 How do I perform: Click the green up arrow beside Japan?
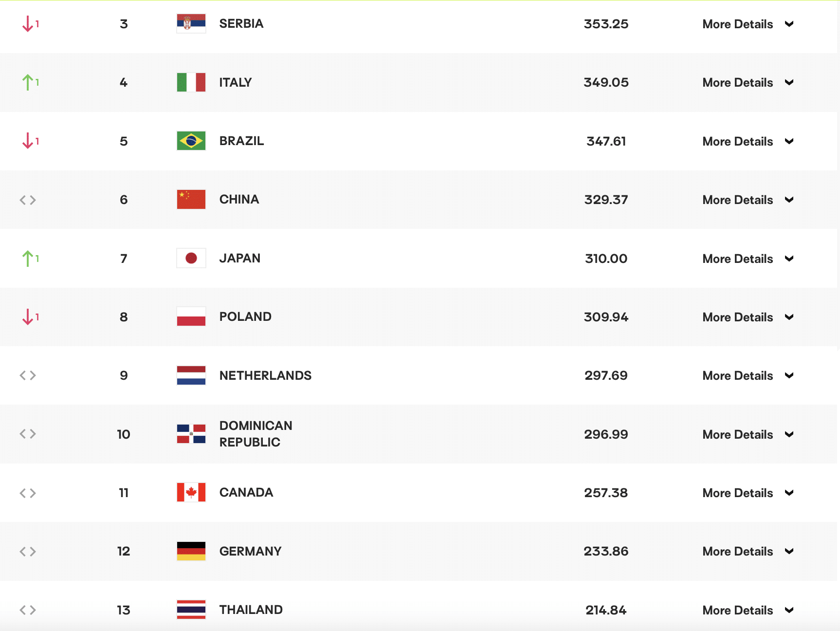[x=28, y=258]
